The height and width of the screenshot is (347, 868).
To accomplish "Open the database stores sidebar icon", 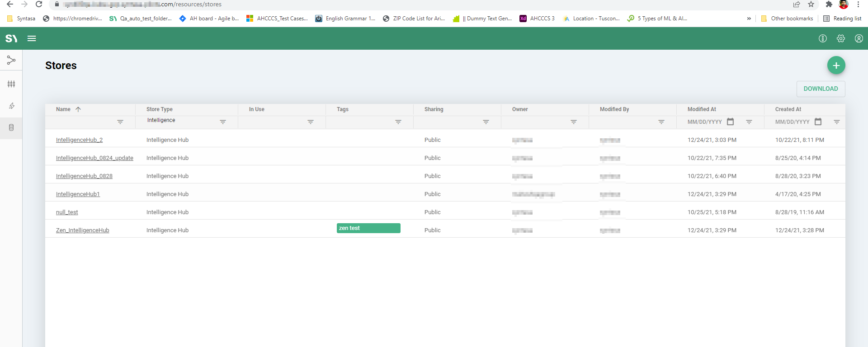I will (11, 127).
